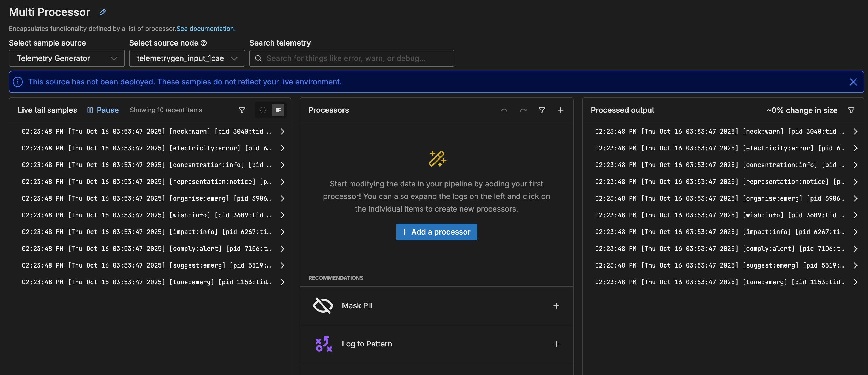Image resolution: width=868 pixels, height=375 pixels.
Task: Add the Log to Pattern recommendation
Action: point(556,344)
